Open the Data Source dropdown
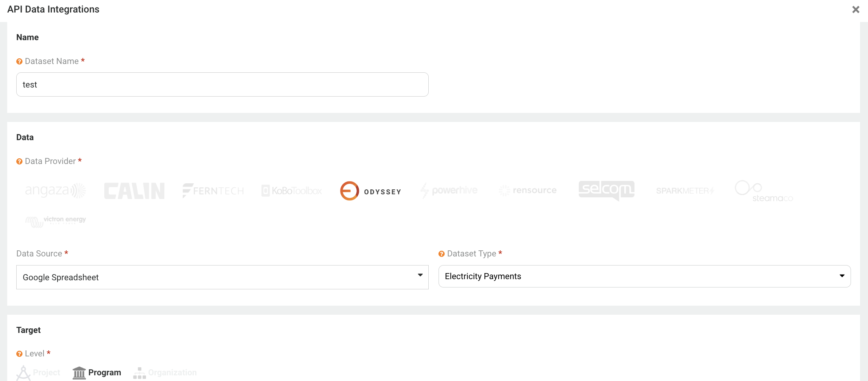868x381 pixels. coord(222,277)
